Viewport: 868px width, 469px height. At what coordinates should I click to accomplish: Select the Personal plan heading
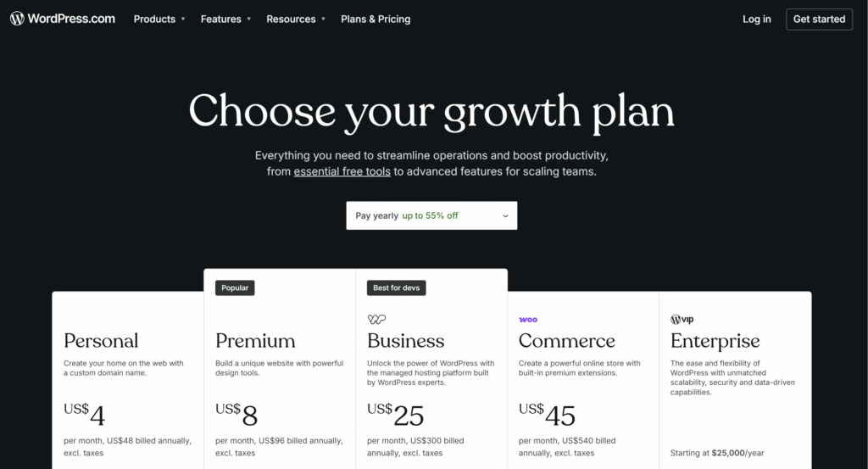[102, 341]
